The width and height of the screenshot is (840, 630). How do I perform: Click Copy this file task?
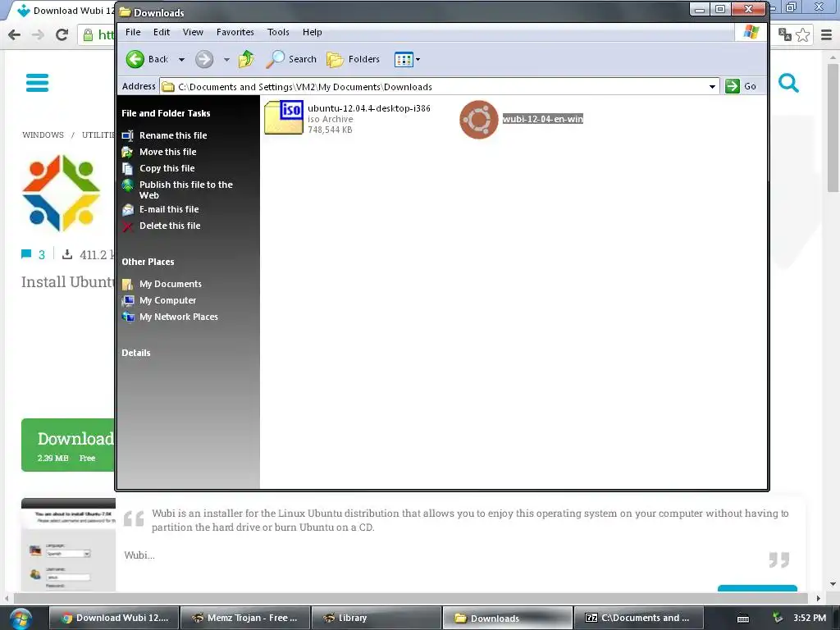tap(167, 168)
